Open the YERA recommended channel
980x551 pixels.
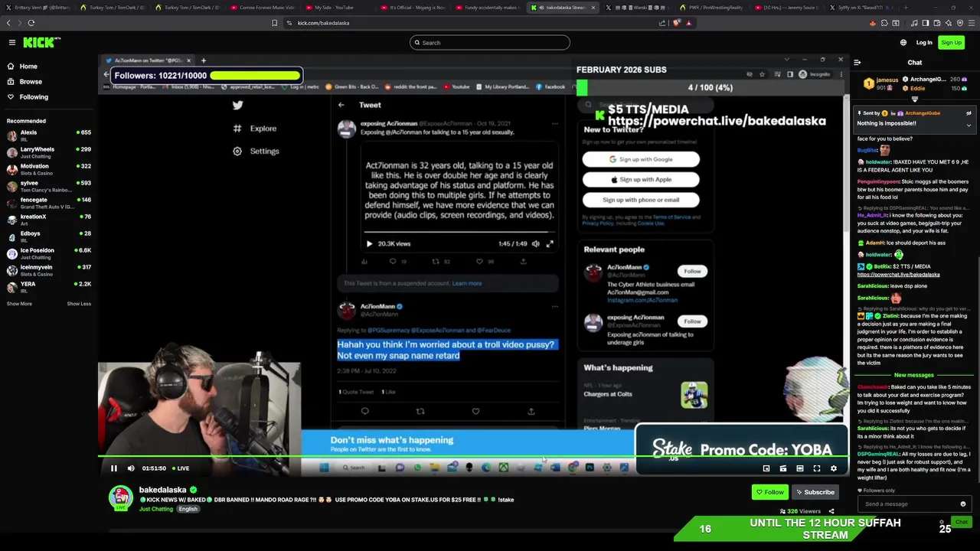48,287
